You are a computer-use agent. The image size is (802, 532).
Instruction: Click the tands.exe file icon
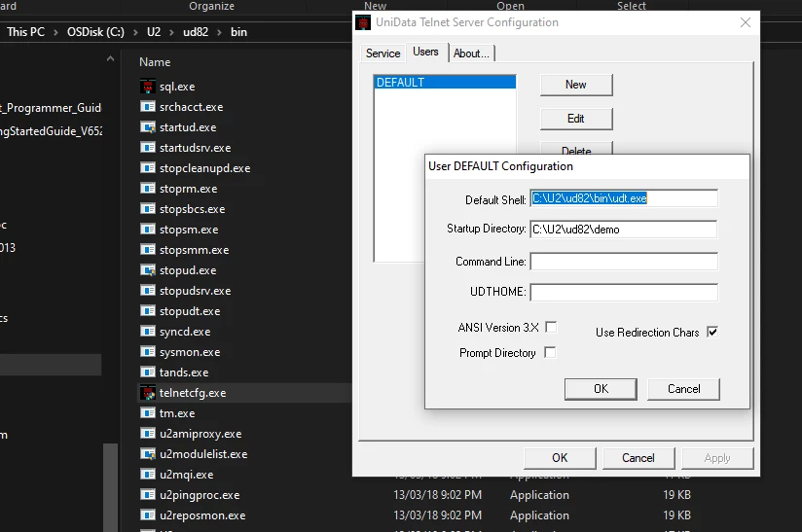coord(148,372)
